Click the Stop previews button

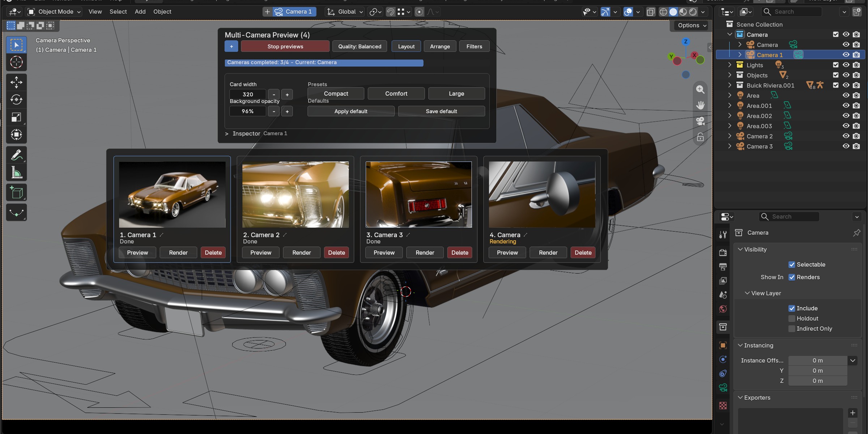click(285, 46)
